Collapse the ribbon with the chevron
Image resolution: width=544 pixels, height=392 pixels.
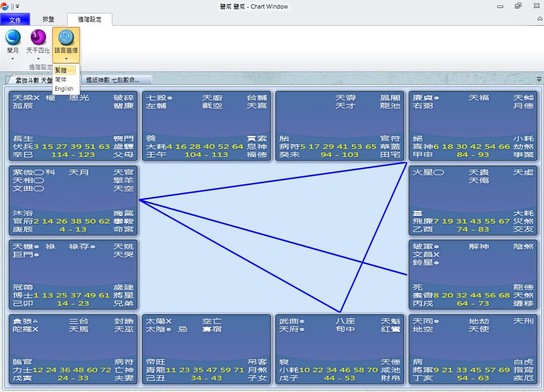(540, 19)
